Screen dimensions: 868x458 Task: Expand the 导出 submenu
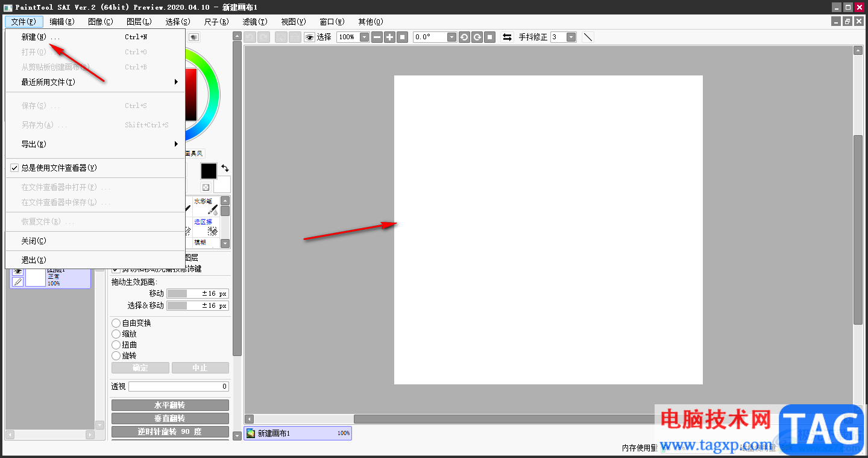pos(95,144)
